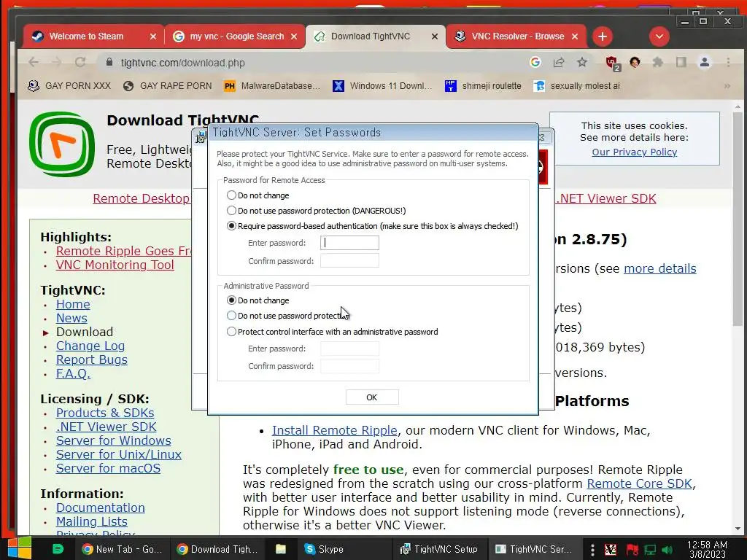Switch to TightVNC Setup taskbar item

[438, 549]
